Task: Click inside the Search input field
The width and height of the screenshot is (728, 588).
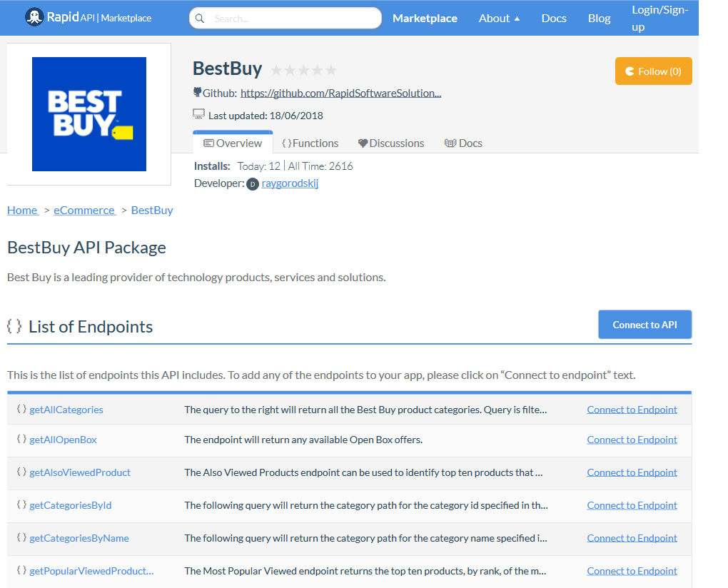Action: point(285,18)
